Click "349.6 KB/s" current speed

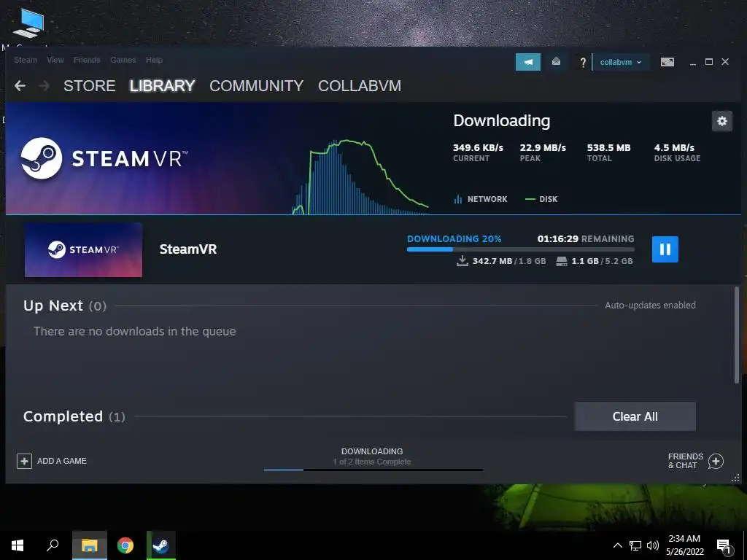coord(478,147)
